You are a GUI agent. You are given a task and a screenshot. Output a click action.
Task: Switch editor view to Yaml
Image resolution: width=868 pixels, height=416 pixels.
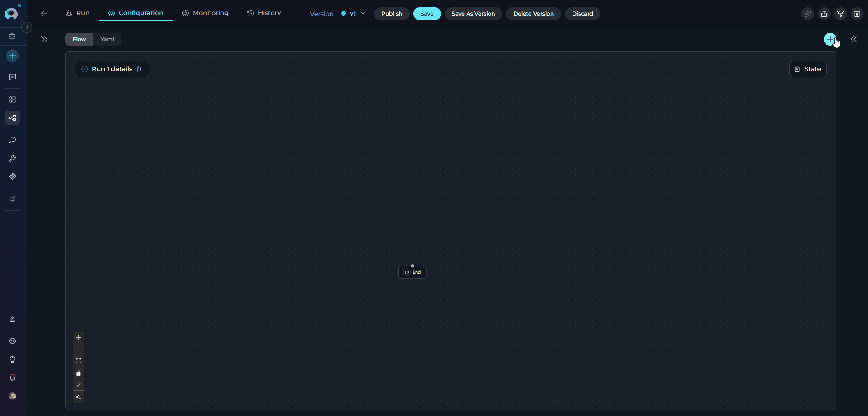click(107, 39)
